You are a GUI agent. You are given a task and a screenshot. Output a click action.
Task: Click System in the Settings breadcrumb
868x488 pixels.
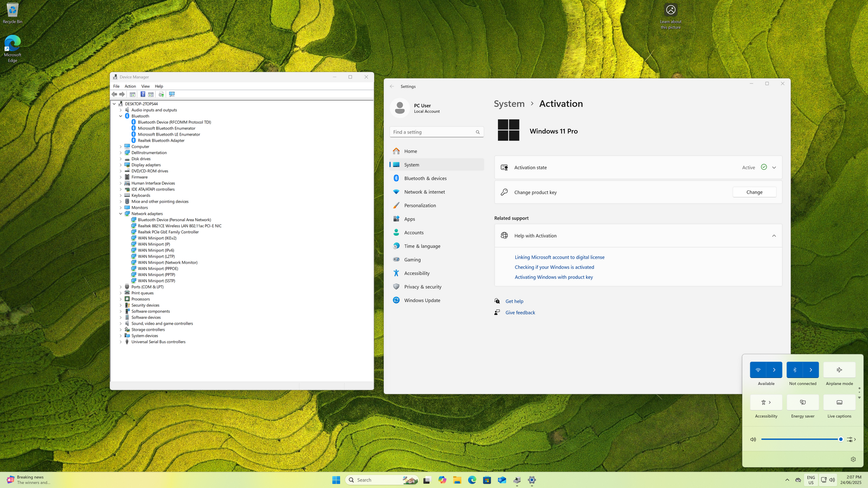click(x=509, y=104)
